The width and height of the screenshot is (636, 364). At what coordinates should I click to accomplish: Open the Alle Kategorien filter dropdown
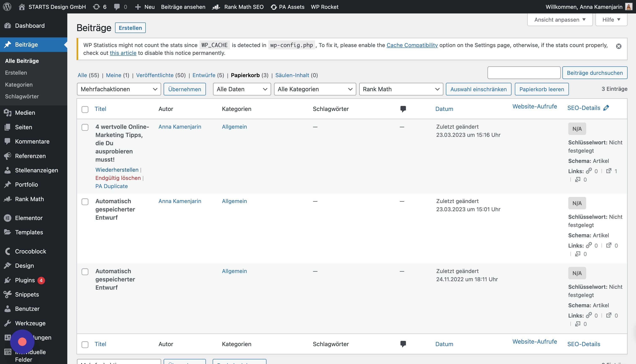coord(315,89)
